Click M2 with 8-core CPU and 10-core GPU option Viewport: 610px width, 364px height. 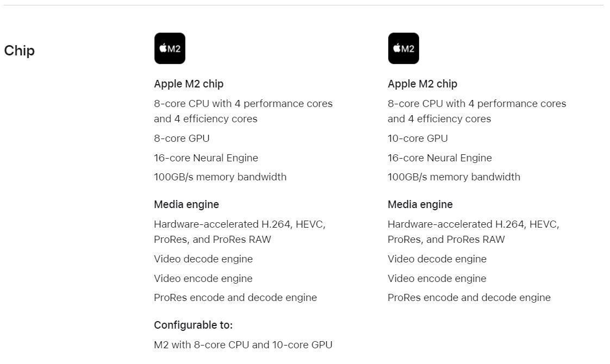point(243,344)
